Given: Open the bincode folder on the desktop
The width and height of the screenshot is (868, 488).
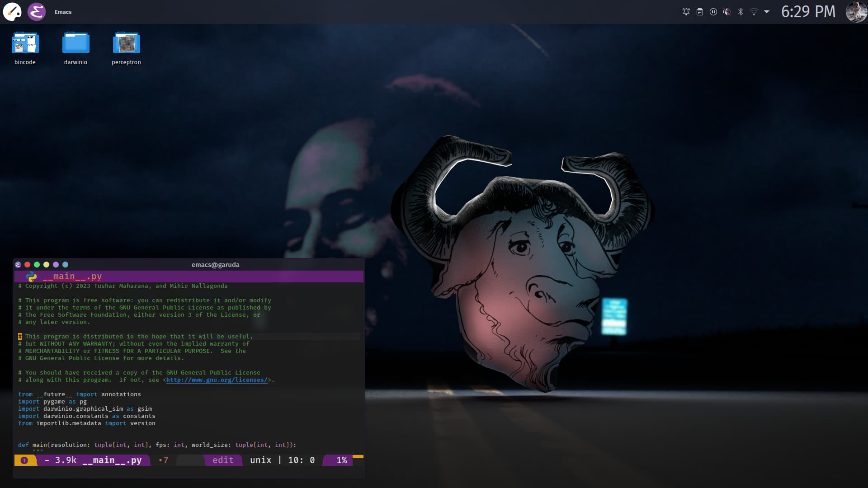Looking at the screenshot, I should [x=25, y=48].
